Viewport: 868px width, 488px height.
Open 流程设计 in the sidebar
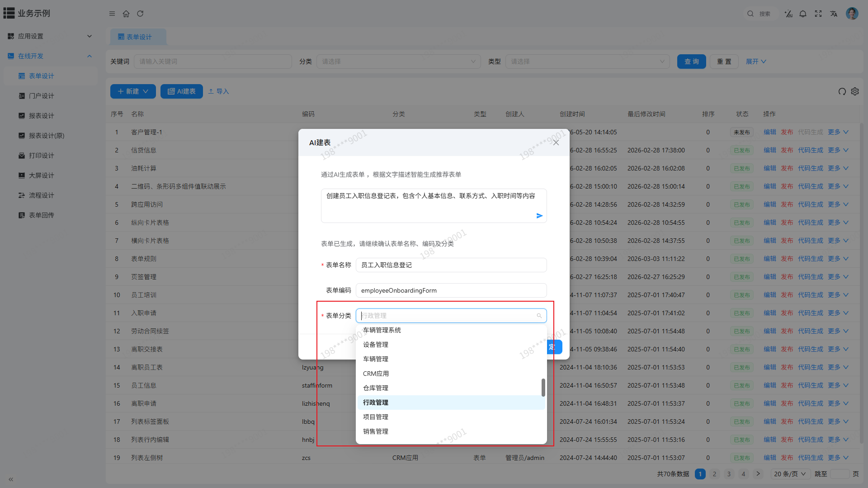51,195
